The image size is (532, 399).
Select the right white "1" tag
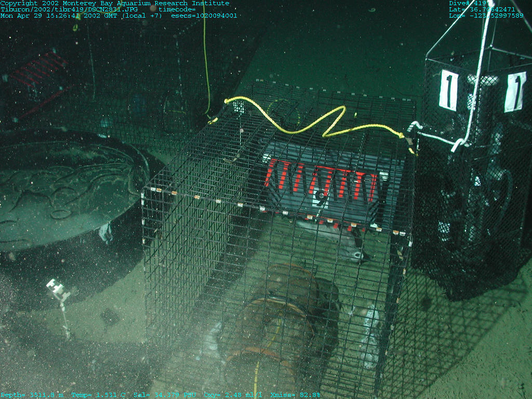[x=514, y=91]
